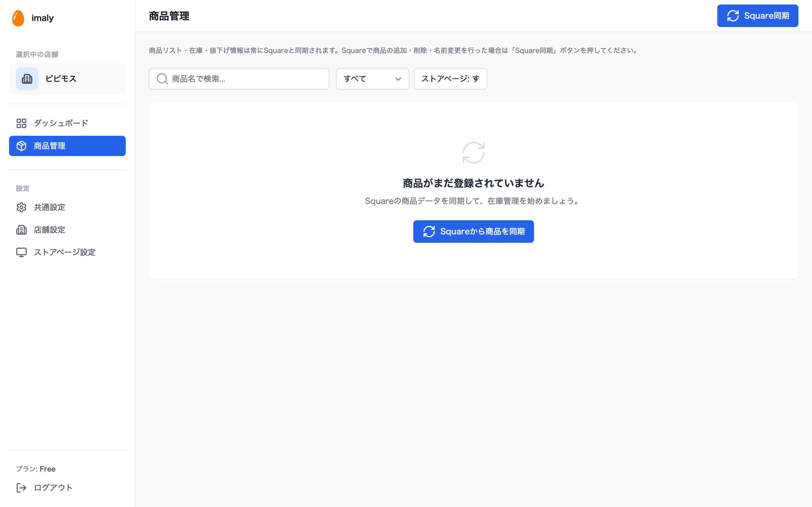Click the 商品名で検索 search field

[239, 79]
